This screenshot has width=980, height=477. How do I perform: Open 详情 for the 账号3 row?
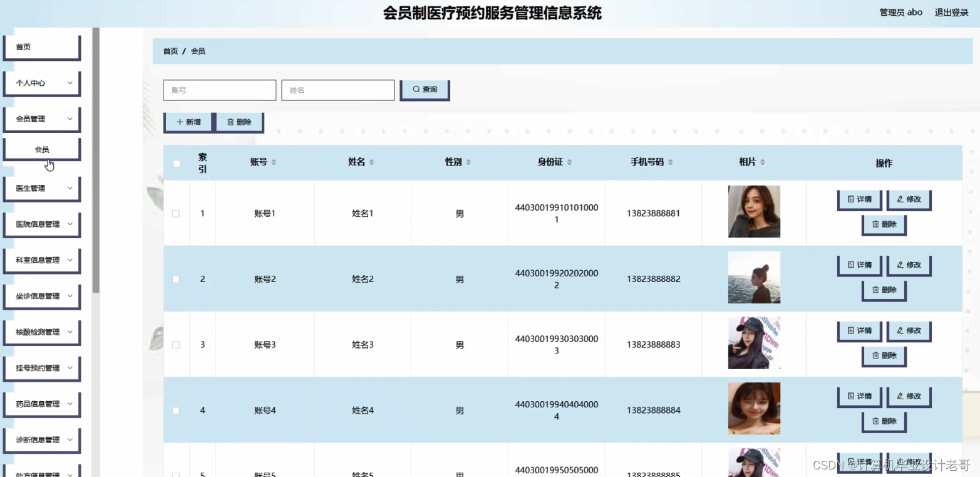point(860,332)
